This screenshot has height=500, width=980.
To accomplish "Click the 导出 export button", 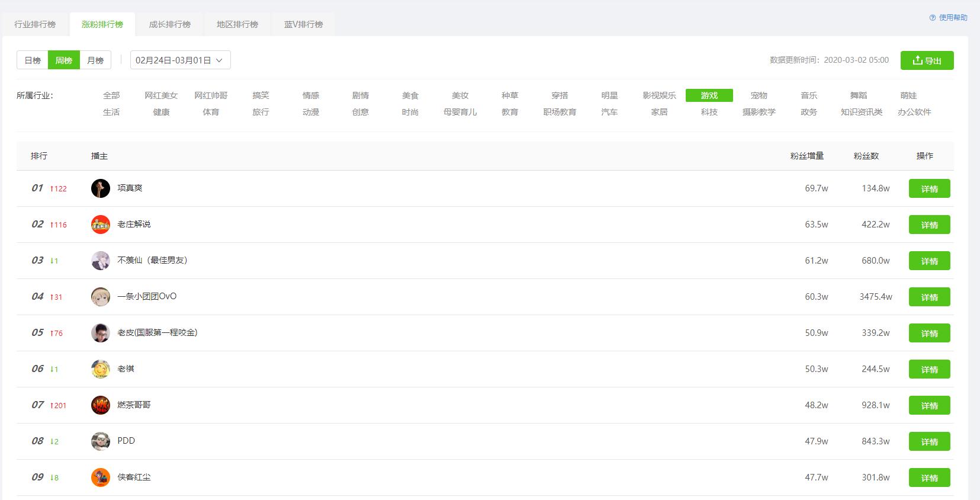I will [927, 60].
